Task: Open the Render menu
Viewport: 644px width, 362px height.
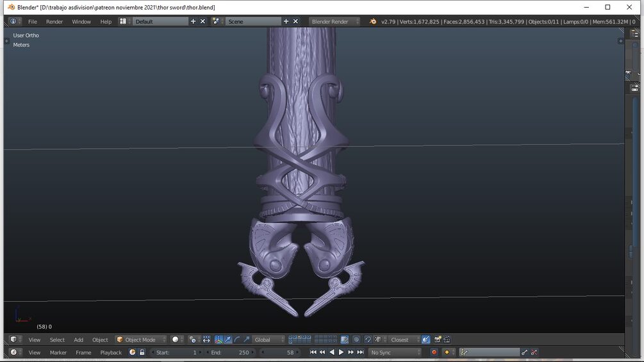Action: [x=54, y=22]
